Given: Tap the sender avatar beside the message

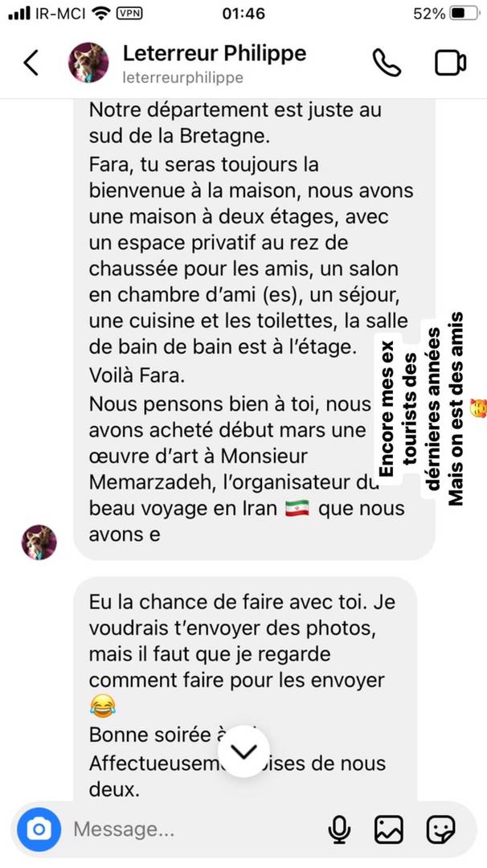Looking at the screenshot, I should coord(39,542).
